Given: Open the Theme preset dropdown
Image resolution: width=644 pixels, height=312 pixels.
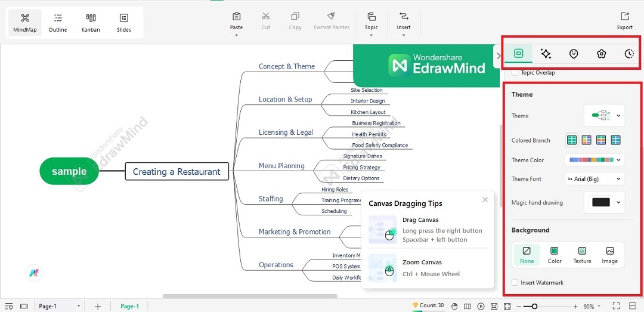Looking at the screenshot, I should (604, 116).
